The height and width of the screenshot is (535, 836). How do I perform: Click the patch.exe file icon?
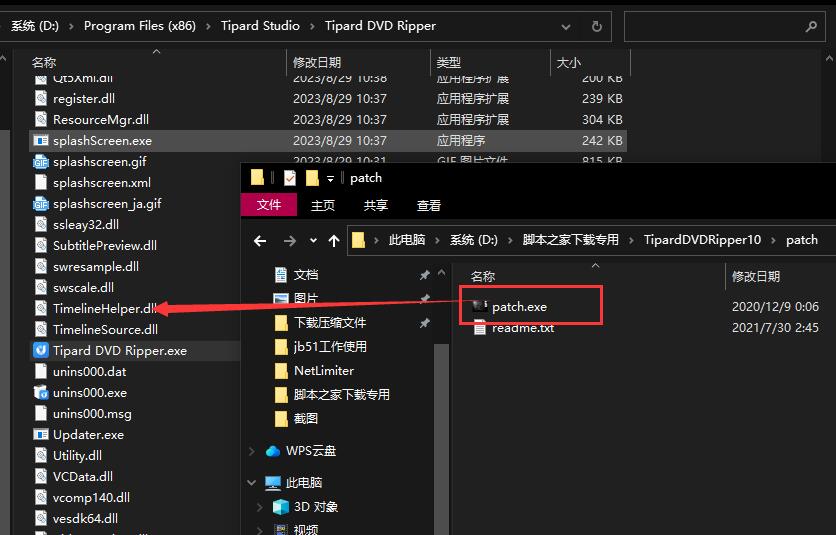click(480, 306)
